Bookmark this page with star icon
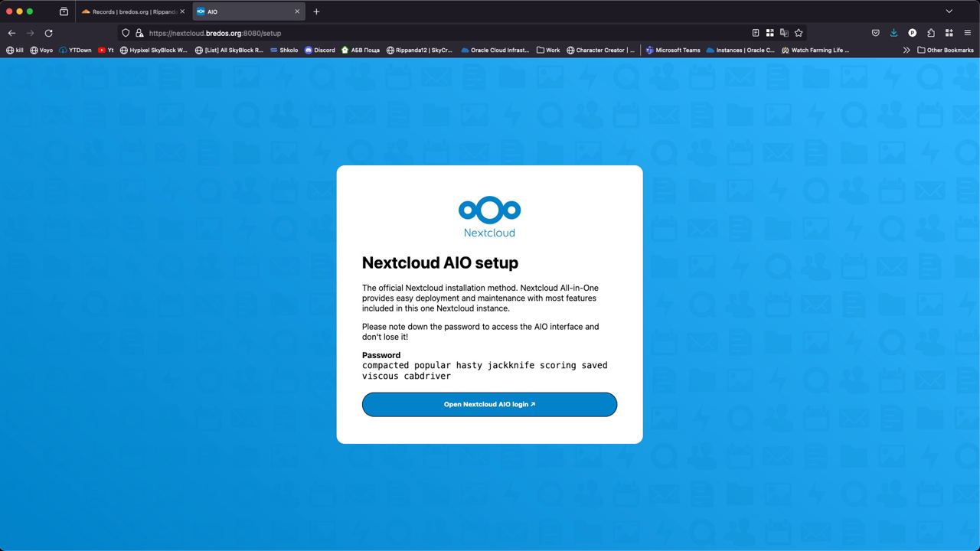The height and width of the screenshot is (551, 980). coord(799,33)
